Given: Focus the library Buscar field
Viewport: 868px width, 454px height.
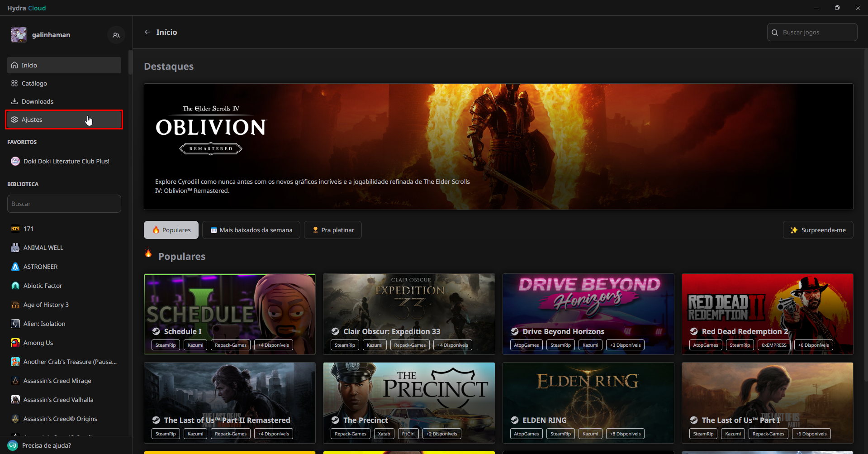Looking at the screenshot, I should pos(64,204).
